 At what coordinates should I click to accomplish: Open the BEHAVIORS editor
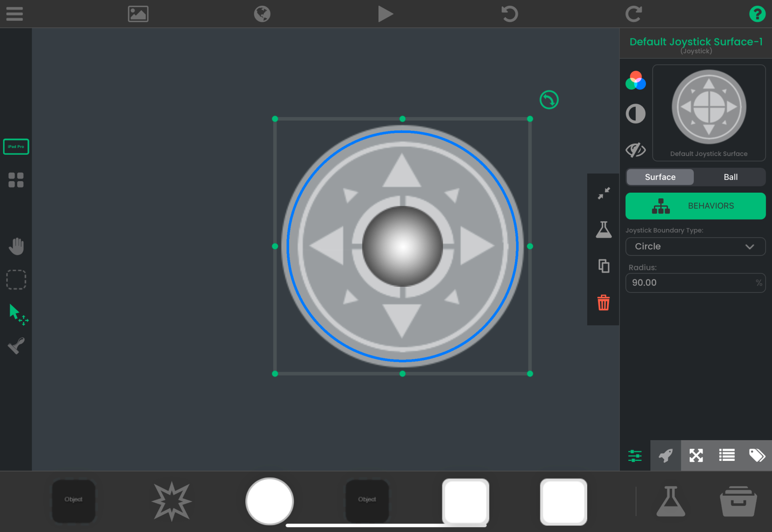pos(695,206)
